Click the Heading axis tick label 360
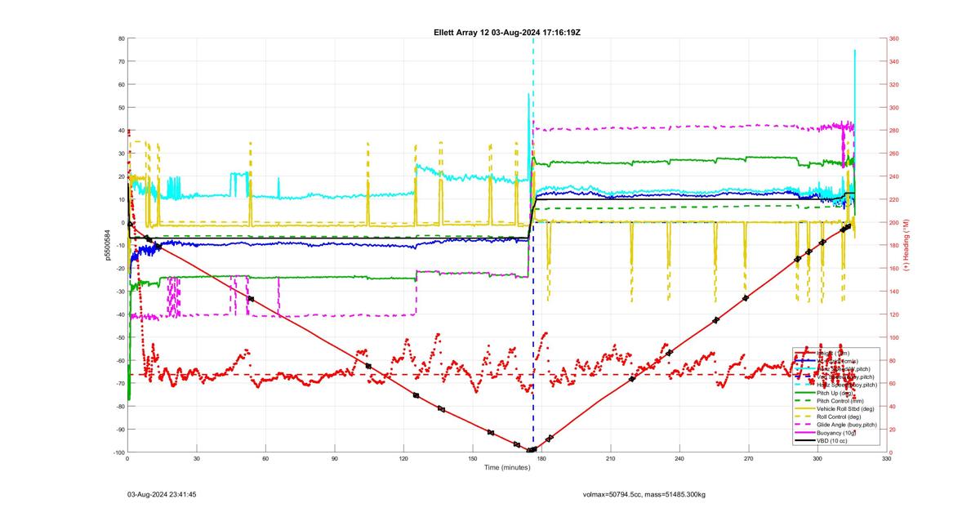Screen dimensions: 980x508 click(893, 39)
